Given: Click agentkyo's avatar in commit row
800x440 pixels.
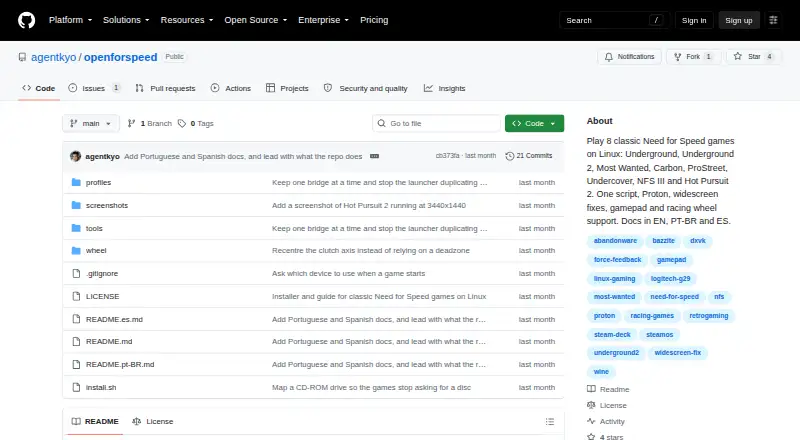Looking at the screenshot, I should 76,156.
